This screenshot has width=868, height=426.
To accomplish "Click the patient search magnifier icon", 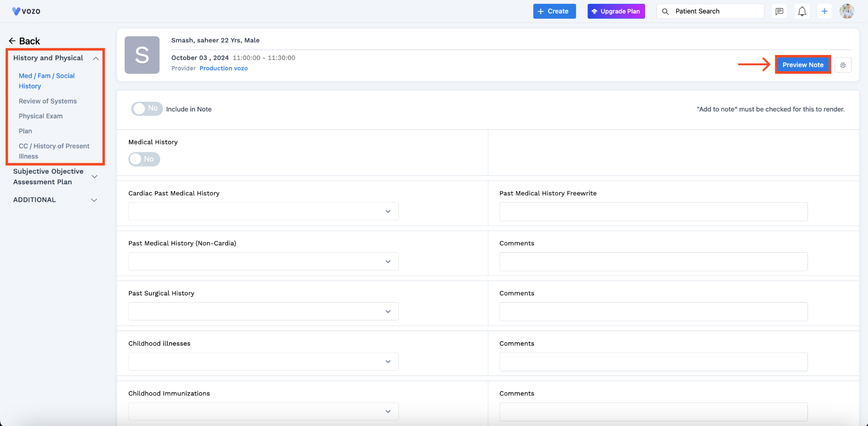I will coord(665,11).
